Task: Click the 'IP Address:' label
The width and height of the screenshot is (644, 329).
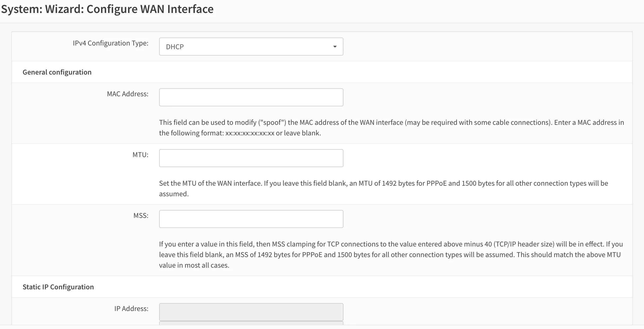Action: [x=131, y=309]
